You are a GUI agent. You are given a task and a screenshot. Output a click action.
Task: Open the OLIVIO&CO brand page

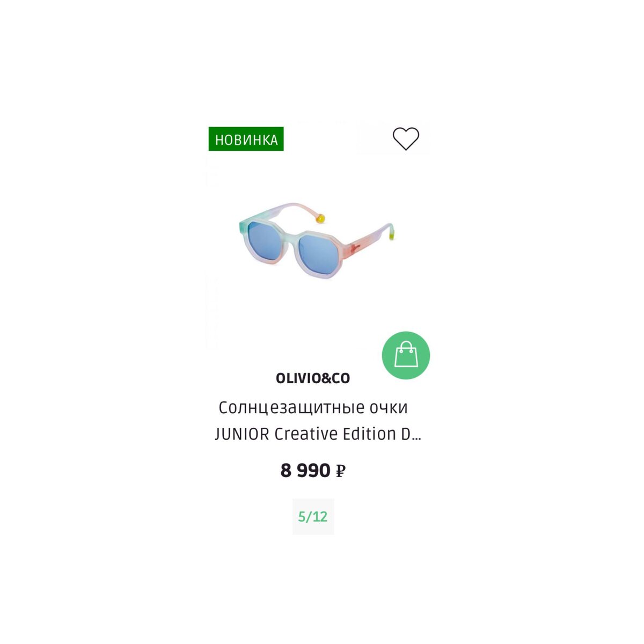click(313, 378)
